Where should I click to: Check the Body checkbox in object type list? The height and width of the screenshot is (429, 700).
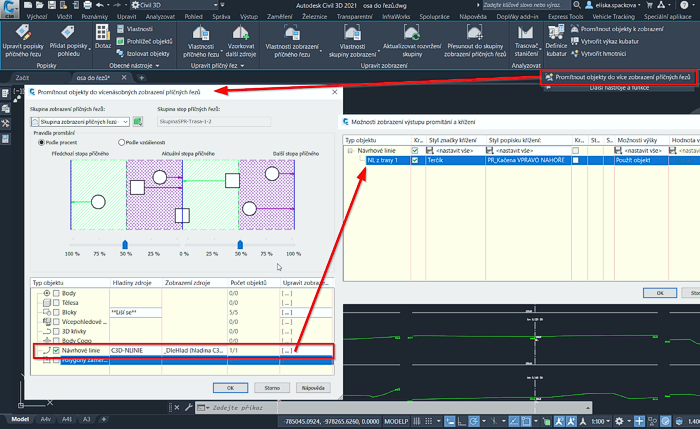click(x=56, y=293)
